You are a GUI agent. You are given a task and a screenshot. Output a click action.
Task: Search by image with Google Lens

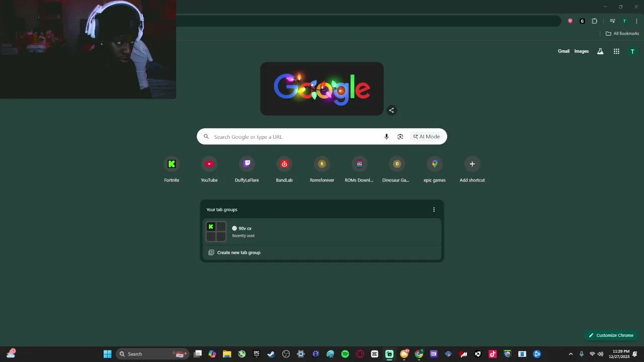click(x=400, y=137)
